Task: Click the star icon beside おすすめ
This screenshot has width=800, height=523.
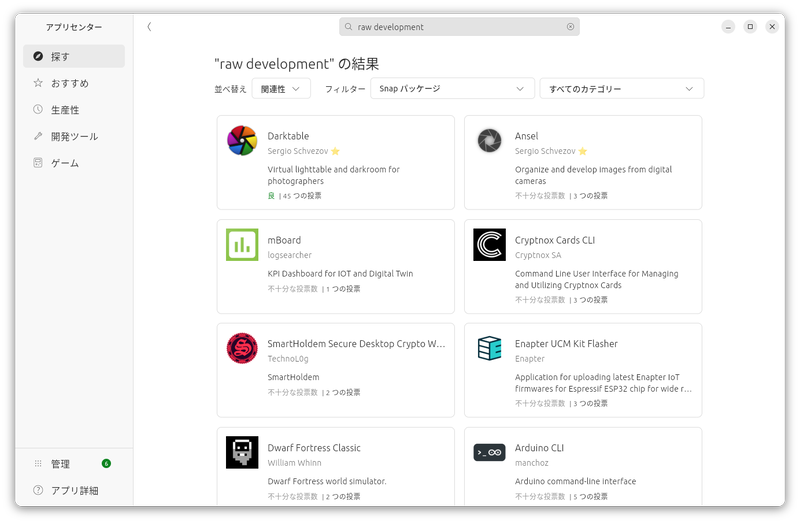Action: coord(38,83)
